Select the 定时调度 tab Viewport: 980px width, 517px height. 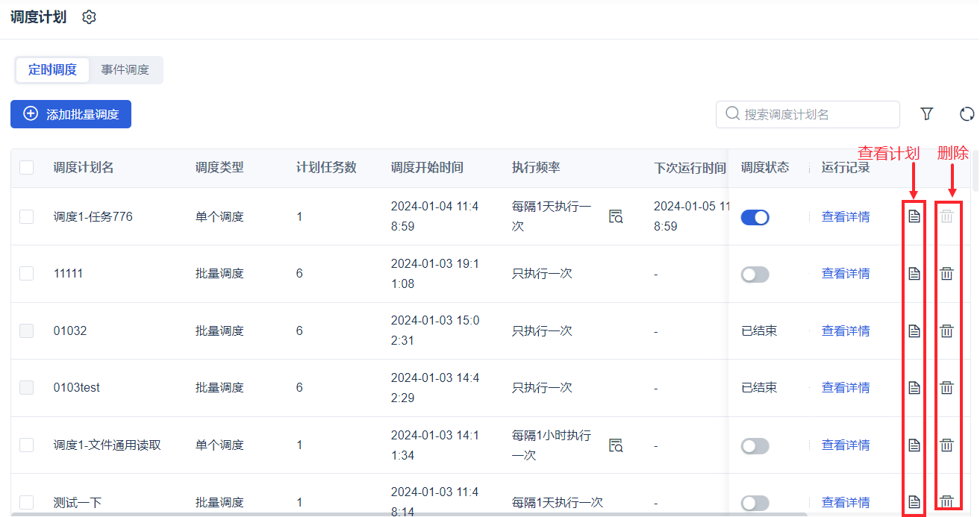pyautogui.click(x=52, y=70)
